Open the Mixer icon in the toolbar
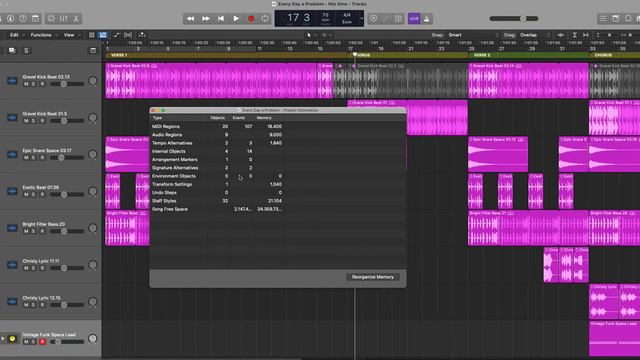This screenshot has height=360, width=640. [64, 19]
